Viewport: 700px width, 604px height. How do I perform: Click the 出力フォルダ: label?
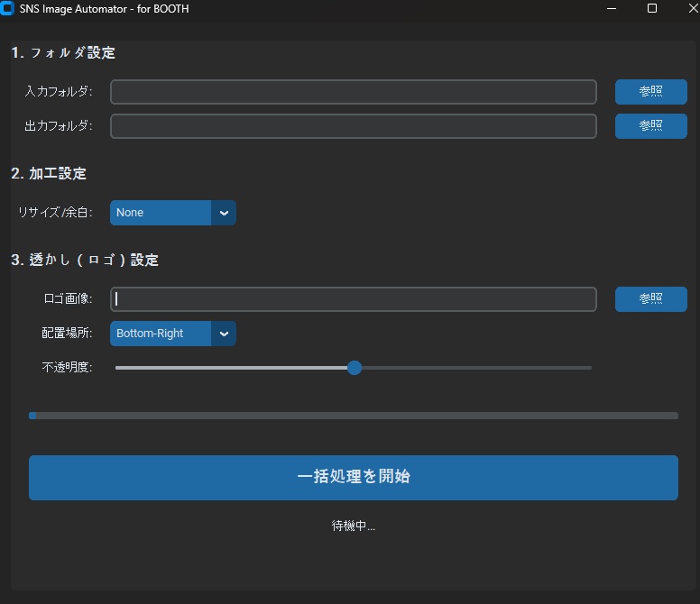click(x=59, y=126)
